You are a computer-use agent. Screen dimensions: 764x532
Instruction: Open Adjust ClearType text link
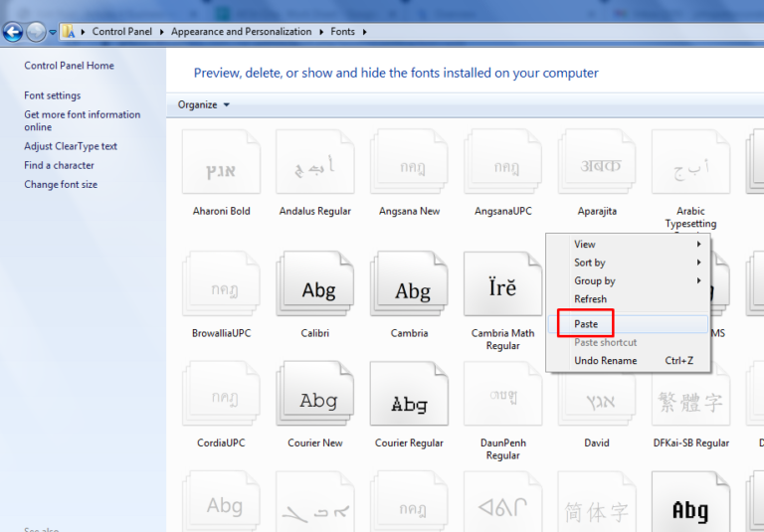point(71,146)
